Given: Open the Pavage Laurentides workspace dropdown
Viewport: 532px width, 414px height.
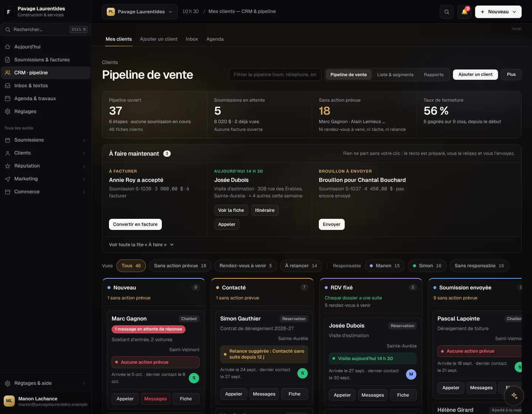Looking at the screenshot, I should click(x=140, y=12).
